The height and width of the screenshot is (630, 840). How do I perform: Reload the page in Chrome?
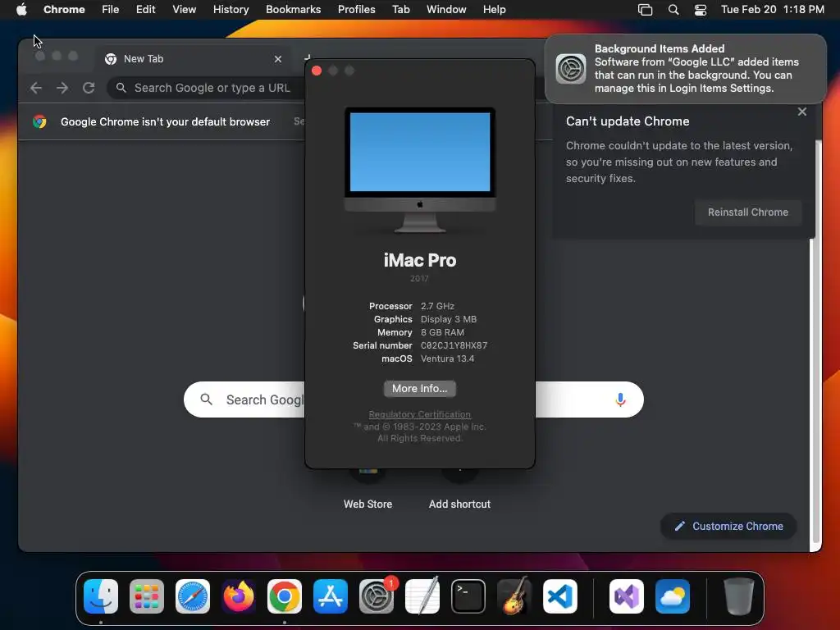(89, 88)
